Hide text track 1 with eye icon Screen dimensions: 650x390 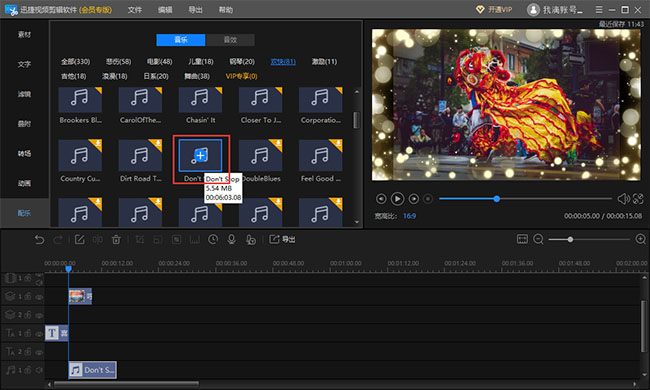click(x=39, y=333)
